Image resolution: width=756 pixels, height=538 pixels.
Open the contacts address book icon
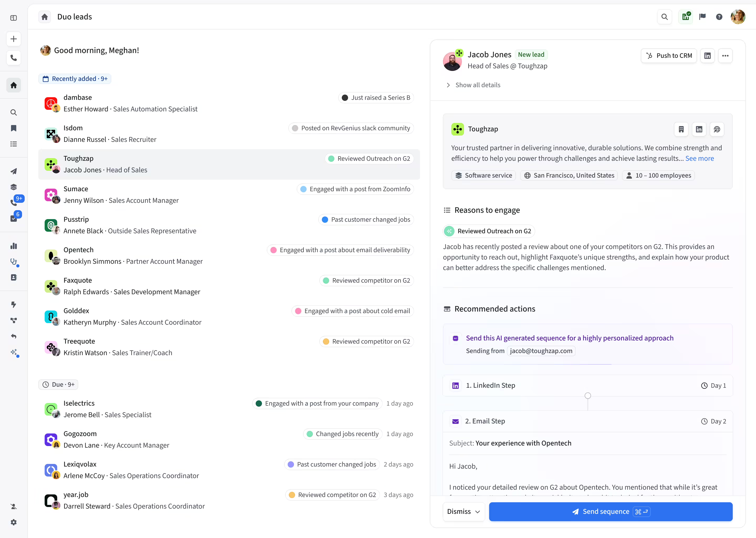14,277
